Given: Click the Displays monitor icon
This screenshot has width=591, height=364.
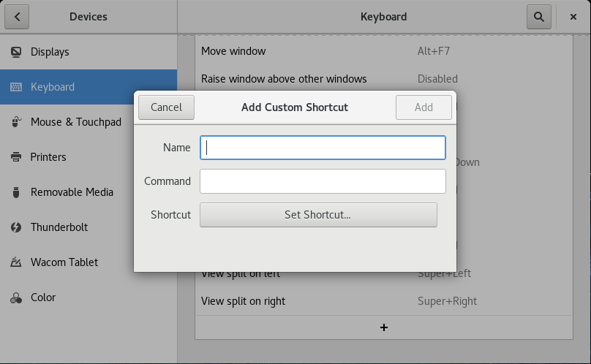Looking at the screenshot, I should click(x=16, y=52).
